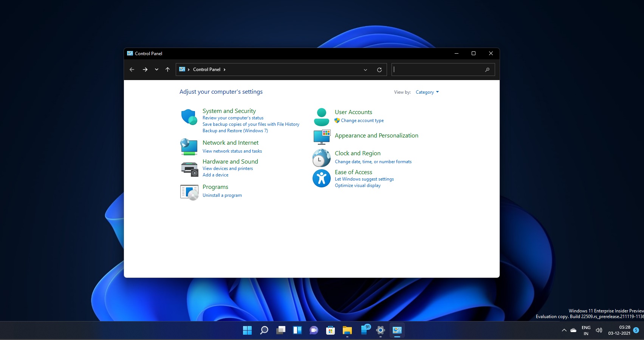The image size is (644, 340).
Task: Launch Microsoft Store from the taskbar
Action: coord(330,330)
